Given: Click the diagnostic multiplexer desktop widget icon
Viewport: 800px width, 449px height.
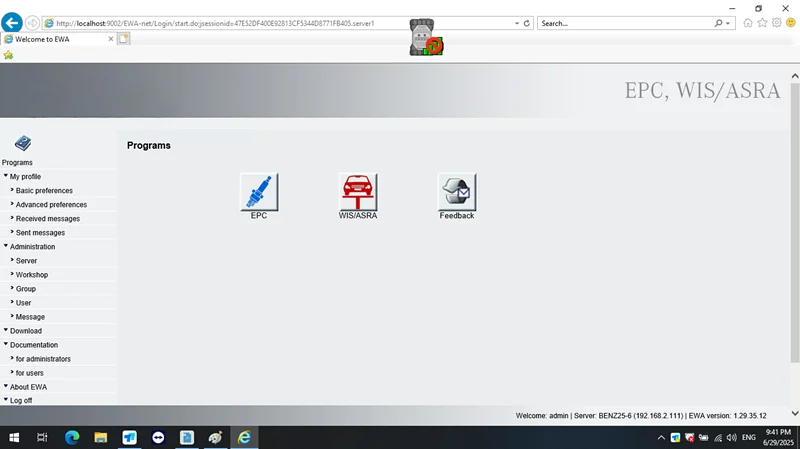Looking at the screenshot, I should (x=426, y=37).
